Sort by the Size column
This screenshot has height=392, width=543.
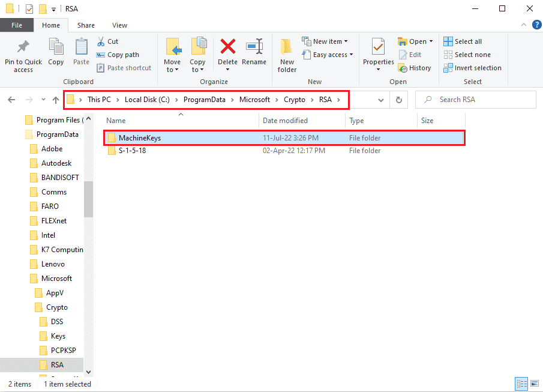[427, 120]
